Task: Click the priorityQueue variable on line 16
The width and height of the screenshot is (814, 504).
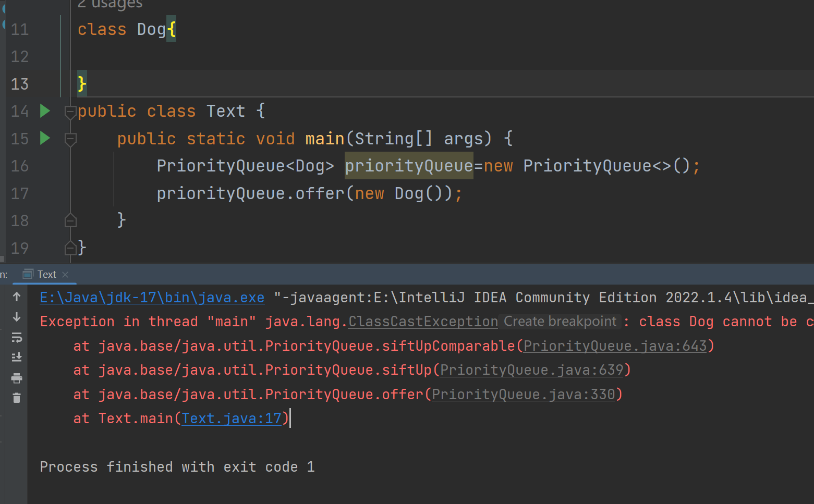Action: point(409,166)
